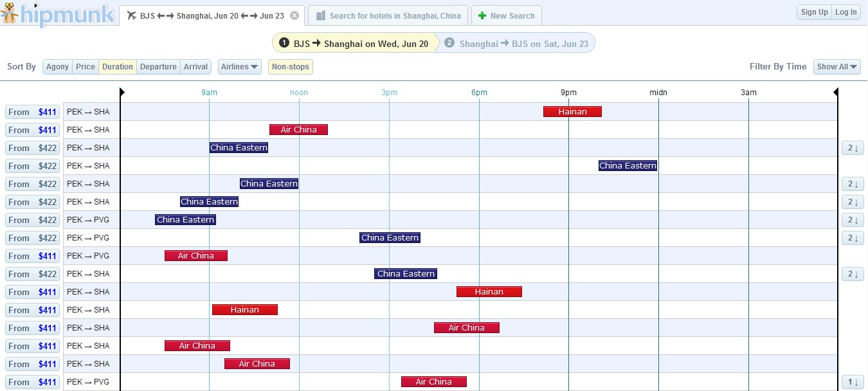Open the Search for hotels in Shanghai tab
868x391 pixels.
pyautogui.click(x=388, y=15)
